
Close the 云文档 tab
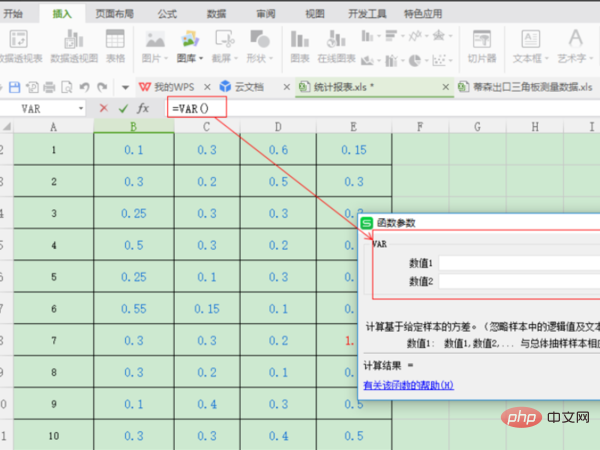[x=286, y=87]
